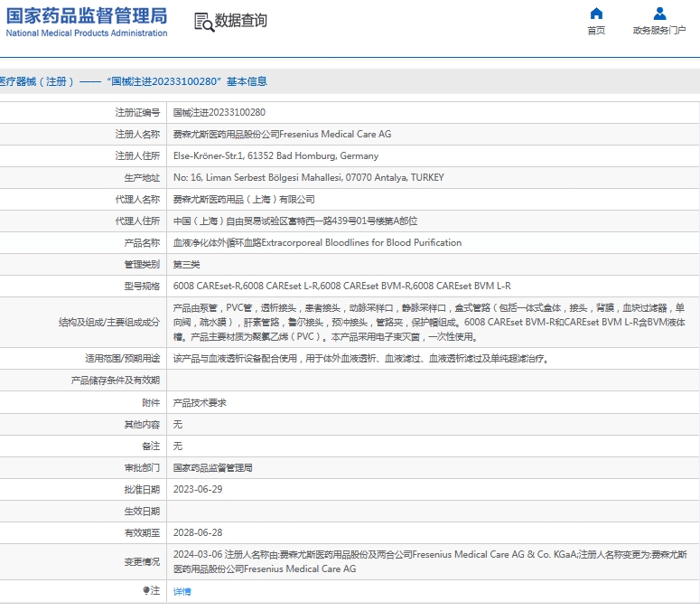700x611 pixels.
Task: Click the structure composition text starting 产品由泵管
Action: (429, 322)
